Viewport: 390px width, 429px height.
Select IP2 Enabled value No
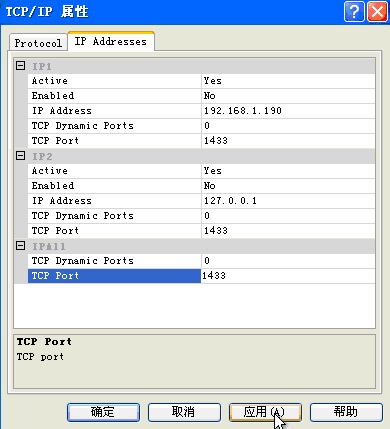(288, 186)
